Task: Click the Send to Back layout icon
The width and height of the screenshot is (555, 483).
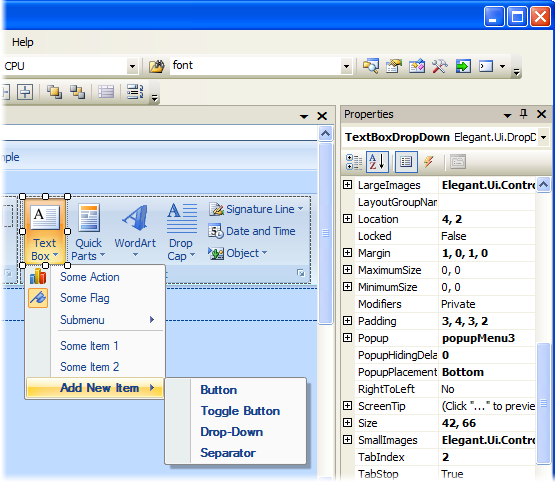Action: pyautogui.click(x=78, y=92)
